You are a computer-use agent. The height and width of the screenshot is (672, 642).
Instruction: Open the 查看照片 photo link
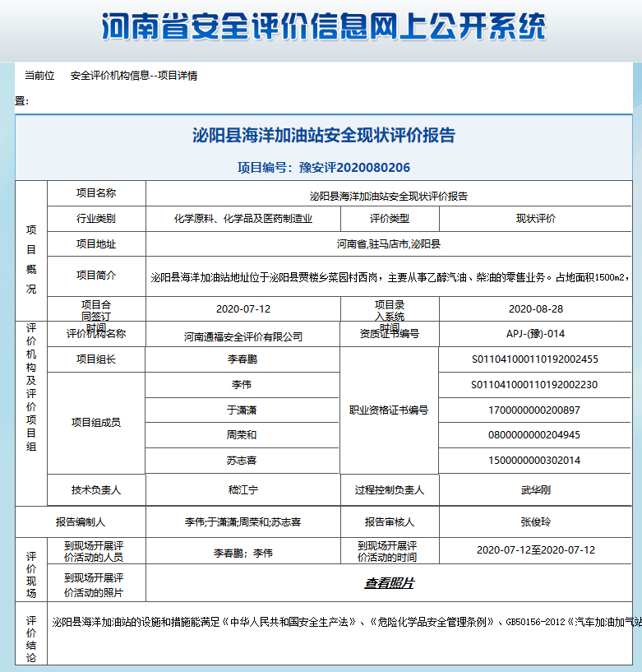(x=389, y=583)
